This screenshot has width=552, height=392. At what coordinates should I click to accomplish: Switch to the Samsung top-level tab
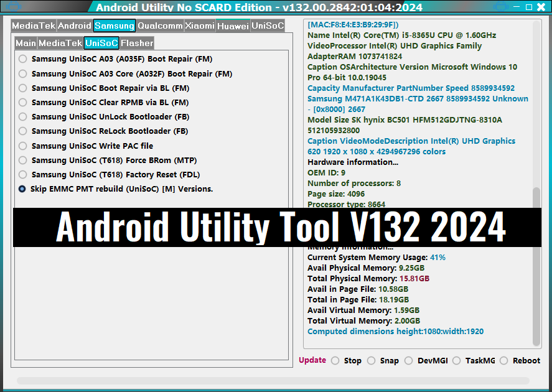(x=115, y=26)
